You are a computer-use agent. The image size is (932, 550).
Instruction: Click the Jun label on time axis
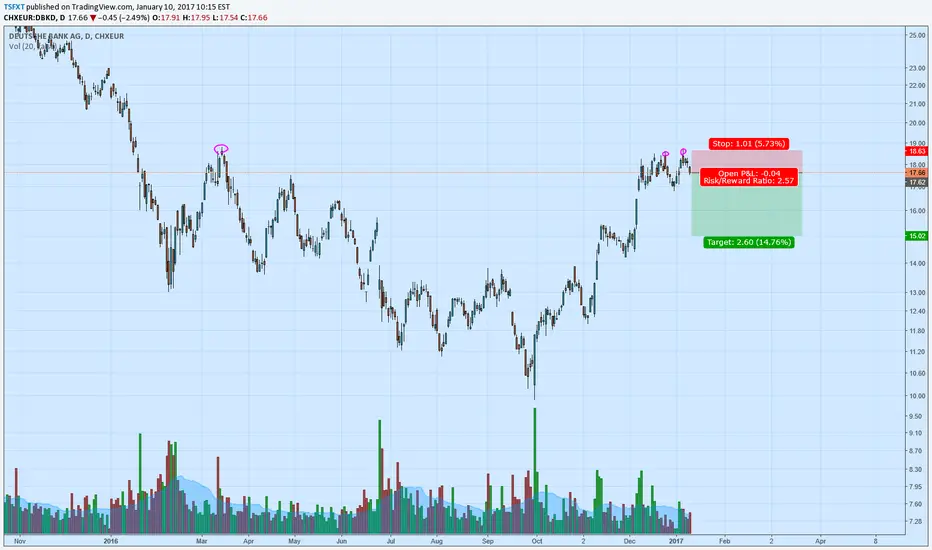point(341,541)
